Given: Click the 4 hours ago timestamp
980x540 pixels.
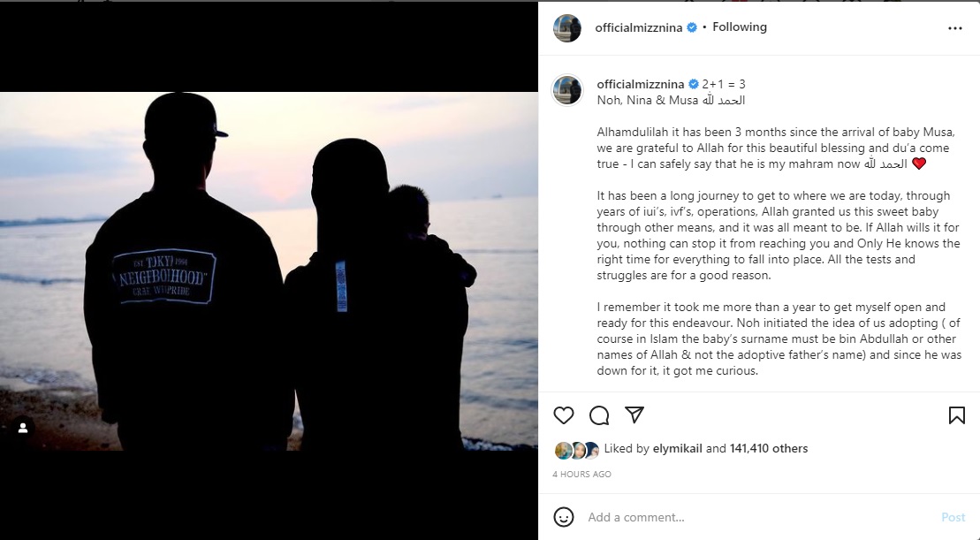Looking at the screenshot, I should (x=581, y=475).
